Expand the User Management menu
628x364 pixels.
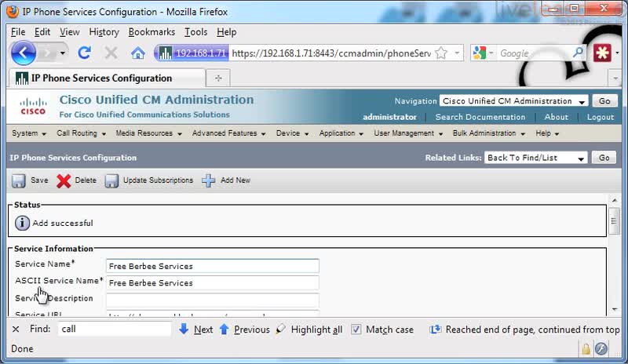pyautogui.click(x=408, y=133)
